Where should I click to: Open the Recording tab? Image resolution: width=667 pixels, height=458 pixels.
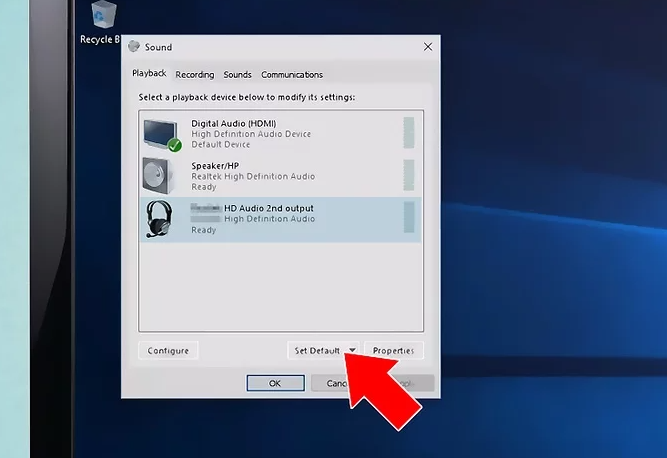click(x=195, y=75)
